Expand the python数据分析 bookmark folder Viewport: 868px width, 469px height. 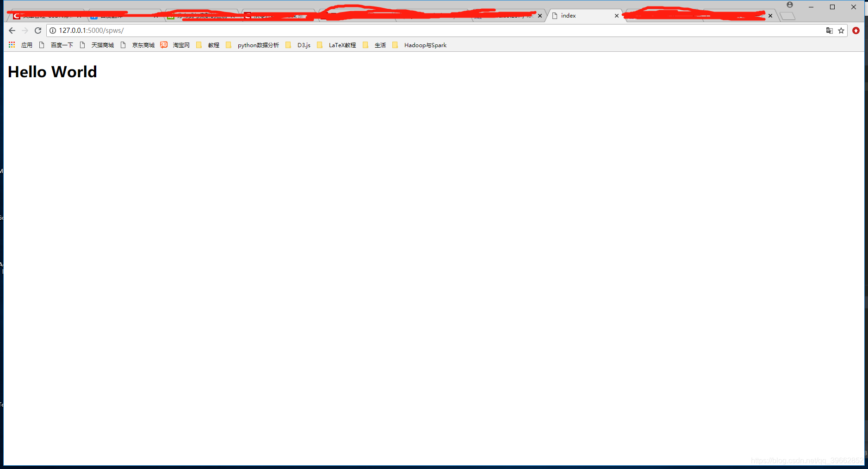[252, 45]
